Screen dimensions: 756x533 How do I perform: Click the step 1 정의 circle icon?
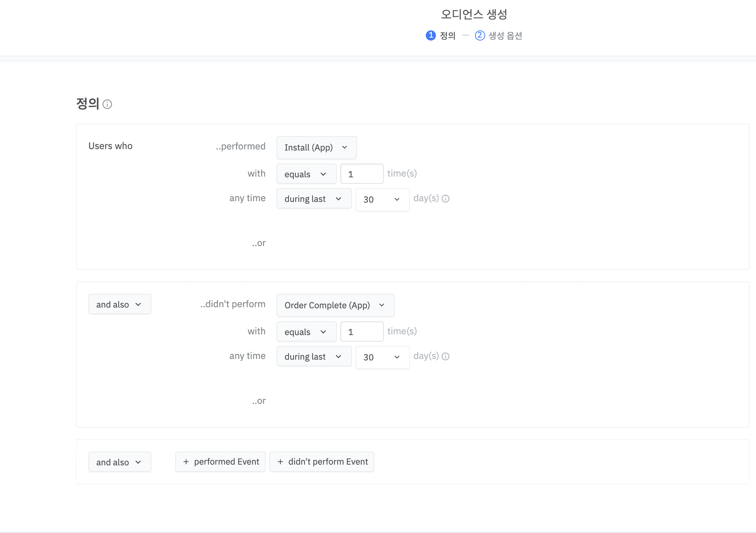pyautogui.click(x=430, y=35)
